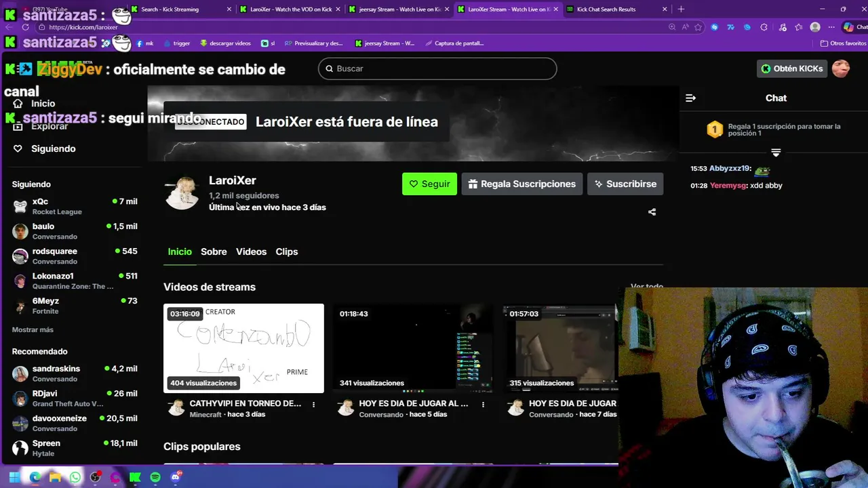
Task: Open options menu for CATHYVIP! EN TORNEO video
Action: click(x=313, y=405)
